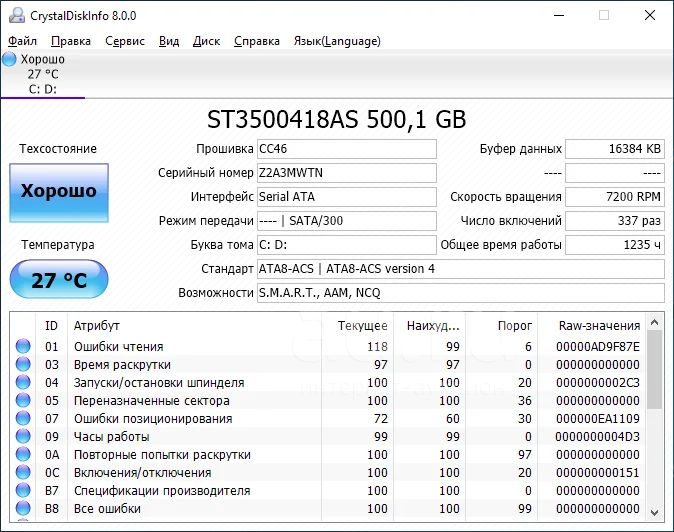Click the Буфер данных field 16384 KB
This screenshot has width=674, height=532.
point(615,149)
